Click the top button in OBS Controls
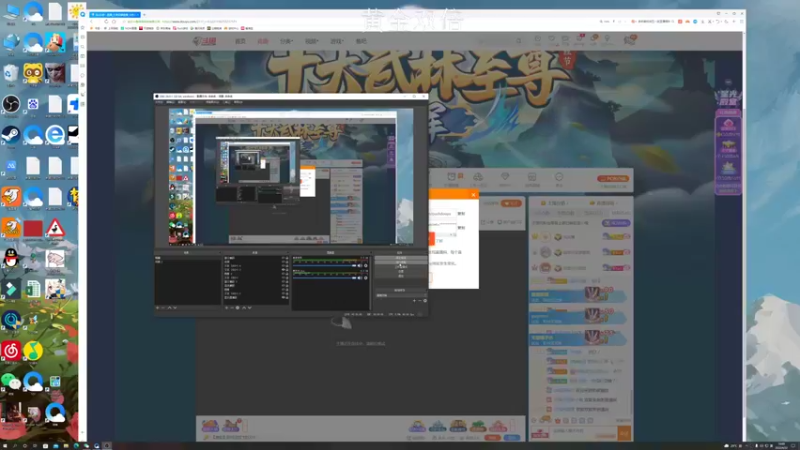 [401, 258]
